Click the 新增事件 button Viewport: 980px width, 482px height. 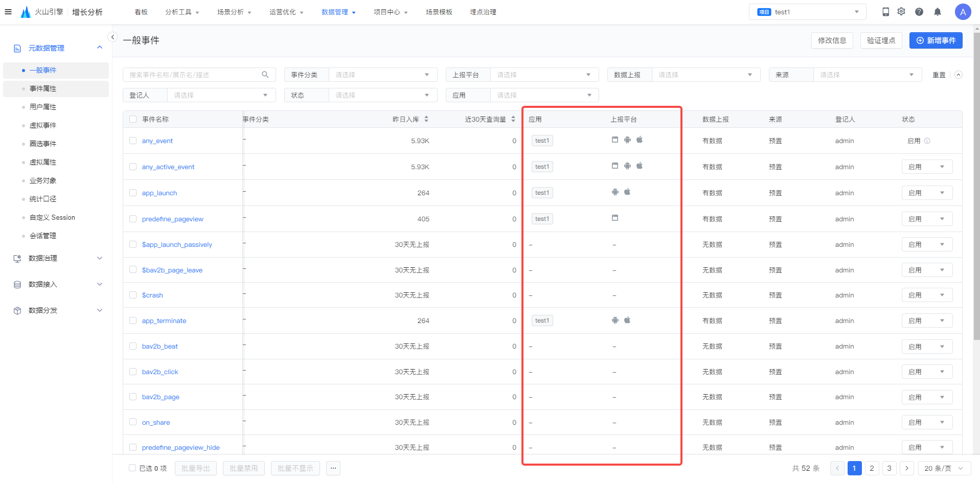coord(936,40)
